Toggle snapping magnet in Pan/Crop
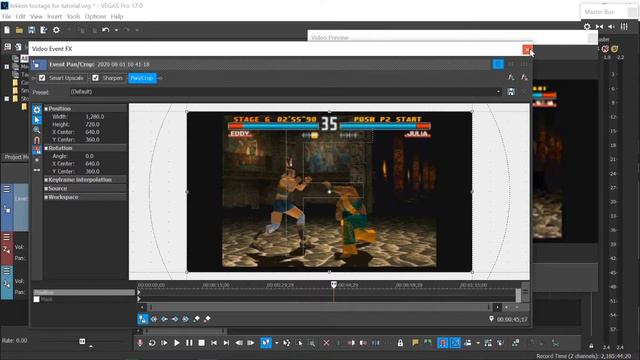640x360 pixels. tap(37, 140)
